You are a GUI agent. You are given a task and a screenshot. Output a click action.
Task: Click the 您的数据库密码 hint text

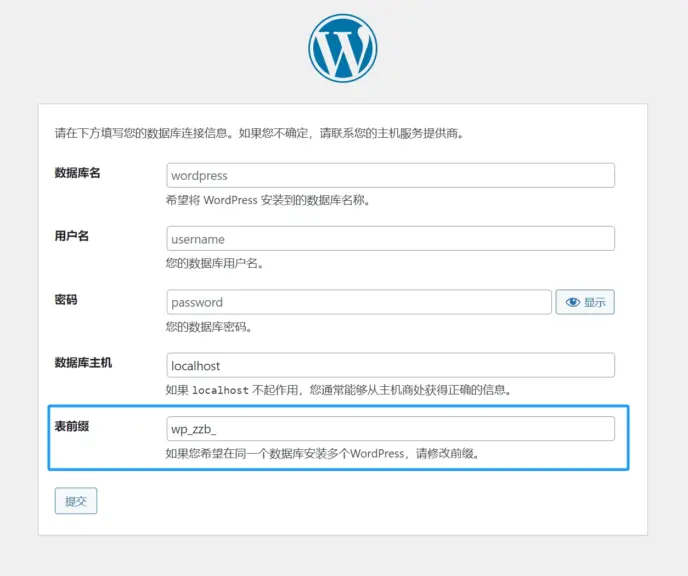tap(208, 327)
